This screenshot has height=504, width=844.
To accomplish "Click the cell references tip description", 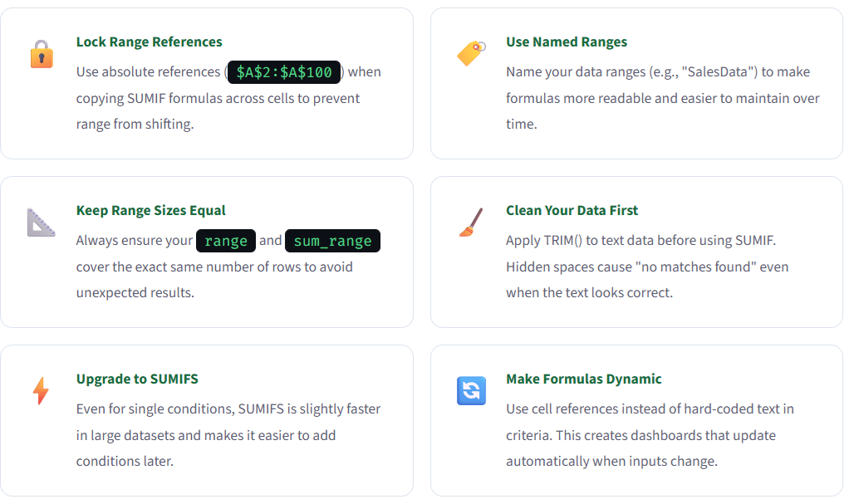I will [650, 435].
